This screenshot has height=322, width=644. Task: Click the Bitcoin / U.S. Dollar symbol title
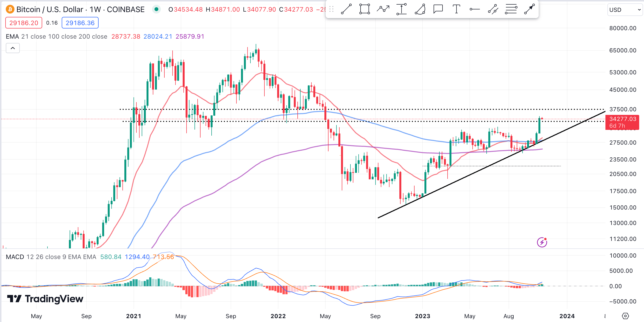point(80,9)
